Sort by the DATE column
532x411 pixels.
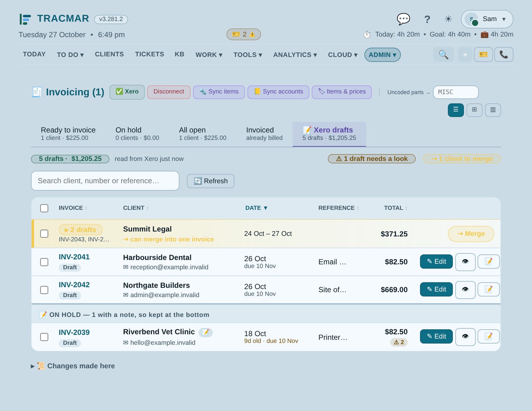(256, 208)
